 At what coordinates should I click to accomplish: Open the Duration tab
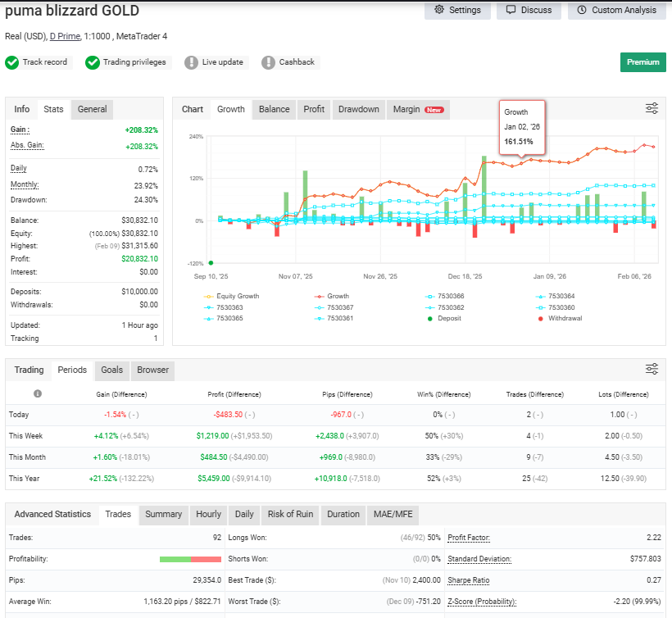[x=343, y=514]
